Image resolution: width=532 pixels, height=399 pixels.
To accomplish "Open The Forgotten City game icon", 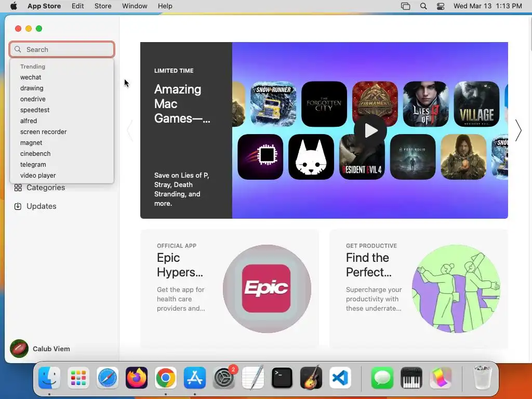I will coord(324,104).
